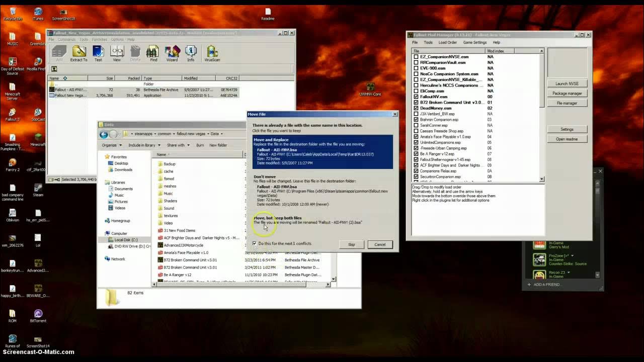
Task: Click the Recon Z3 friend avatar
Action: tap(539, 275)
